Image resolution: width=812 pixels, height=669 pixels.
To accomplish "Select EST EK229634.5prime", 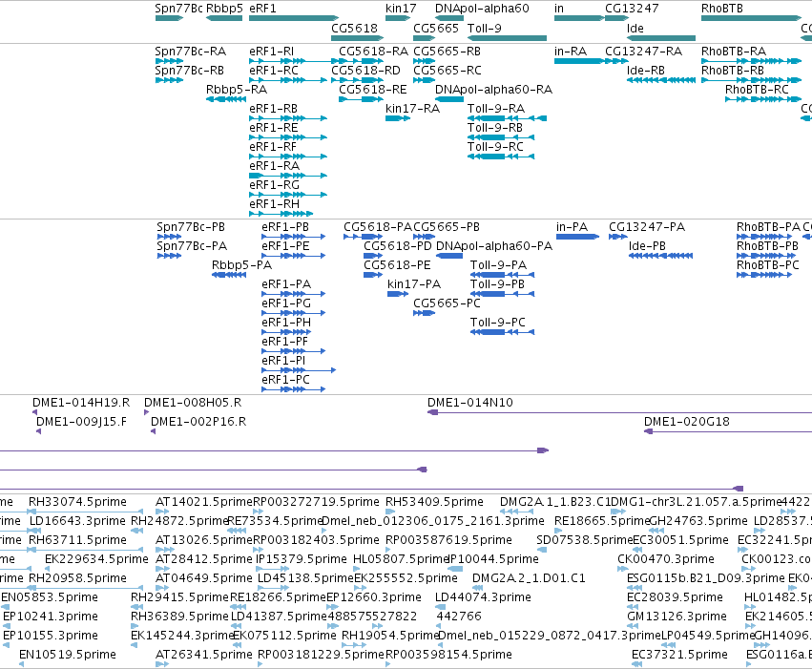I will 96,559.
